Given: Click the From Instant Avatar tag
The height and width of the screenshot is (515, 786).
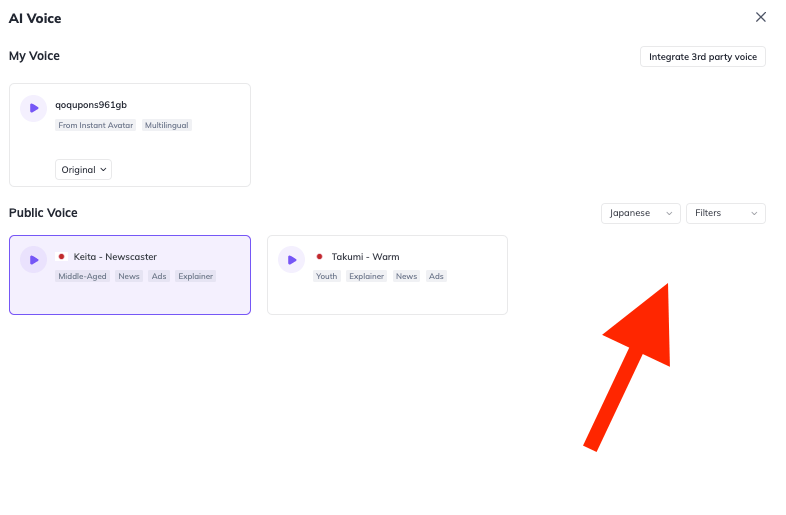Looking at the screenshot, I should [96, 125].
